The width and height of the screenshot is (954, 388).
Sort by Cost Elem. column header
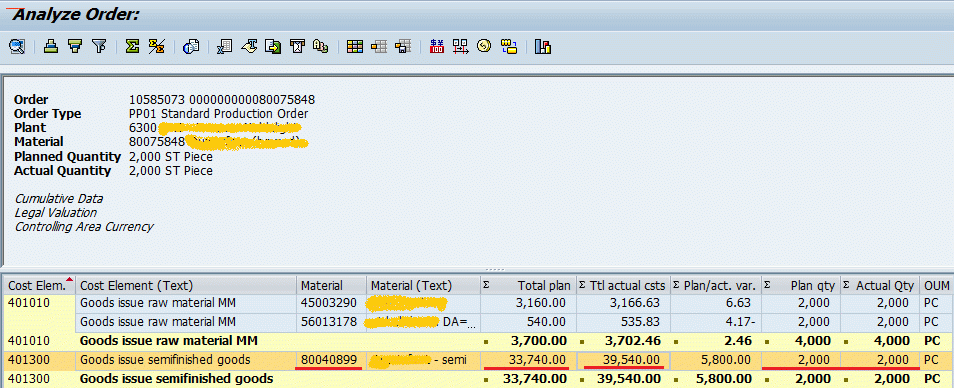point(39,285)
